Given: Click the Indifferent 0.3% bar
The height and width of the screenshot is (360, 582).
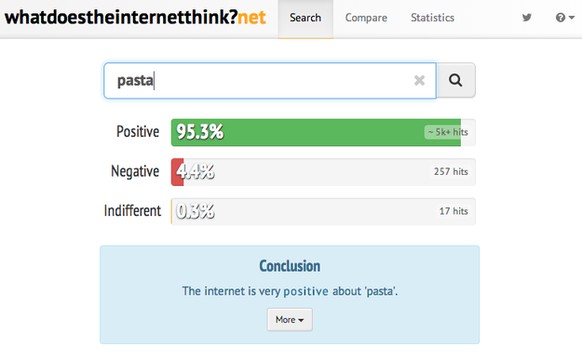Looking at the screenshot, I should (x=323, y=211).
